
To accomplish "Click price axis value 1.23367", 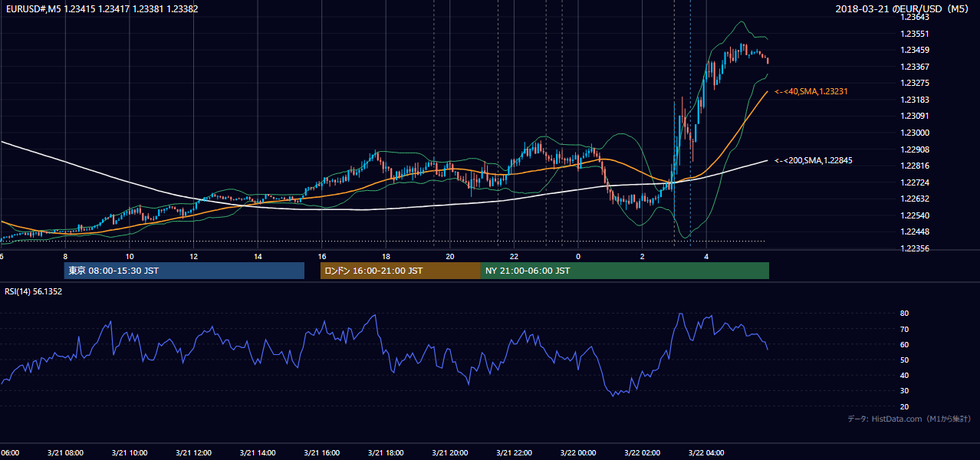I will (x=915, y=67).
